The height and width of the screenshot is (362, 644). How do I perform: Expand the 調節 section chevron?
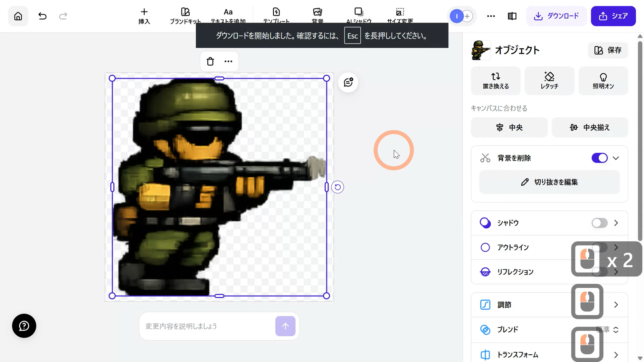(x=616, y=305)
